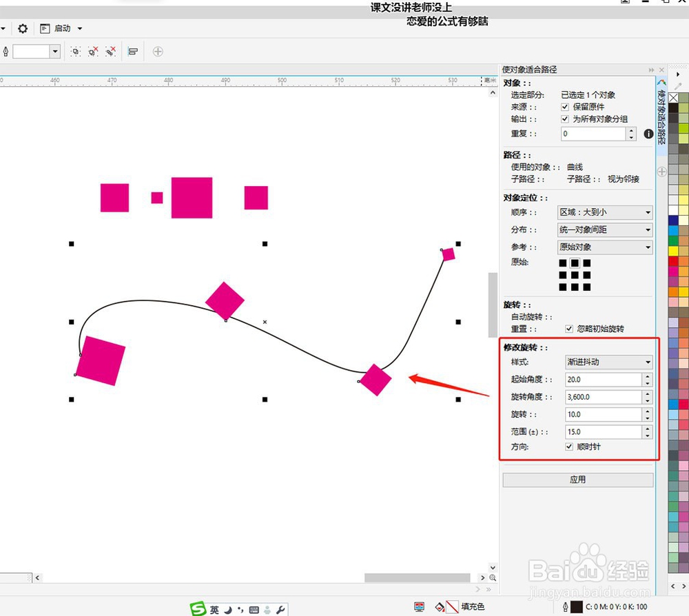The image size is (689, 616).
Task: Pick the red swatch in the color palette
Action: coord(673,261)
